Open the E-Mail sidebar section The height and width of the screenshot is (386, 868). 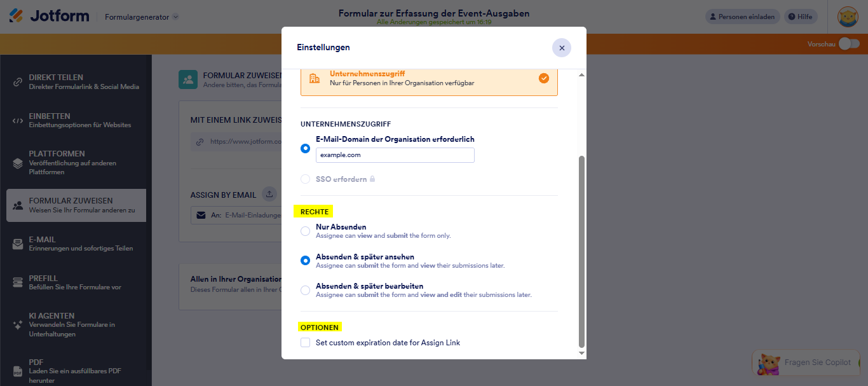coord(76,244)
